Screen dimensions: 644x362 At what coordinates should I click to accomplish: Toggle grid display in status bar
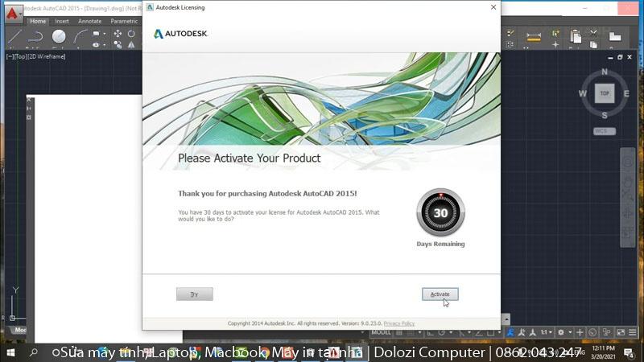pyautogui.click(x=399, y=333)
